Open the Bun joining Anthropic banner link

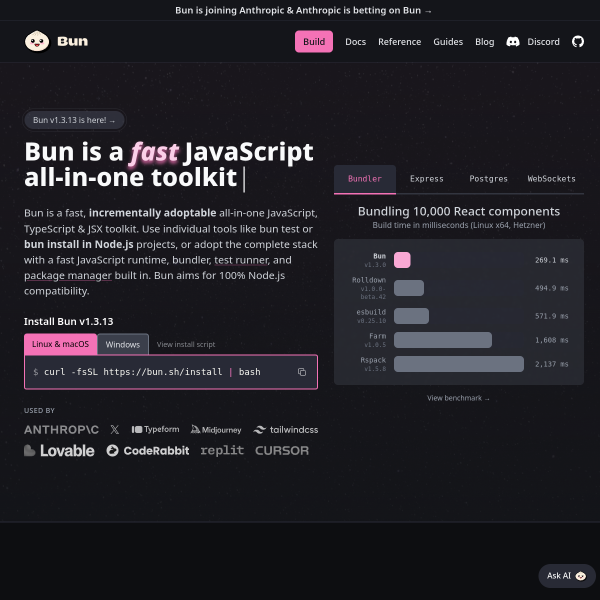coord(303,10)
